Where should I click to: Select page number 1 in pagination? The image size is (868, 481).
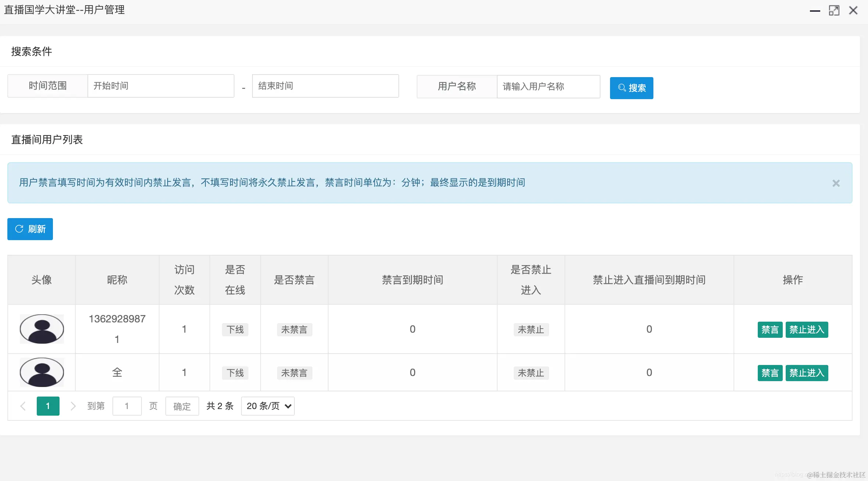point(48,406)
